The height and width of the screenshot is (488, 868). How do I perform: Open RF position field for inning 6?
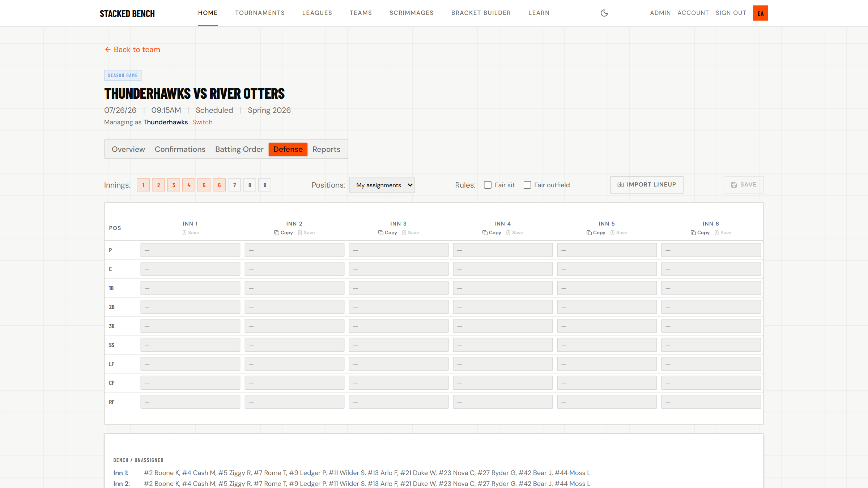point(711,402)
